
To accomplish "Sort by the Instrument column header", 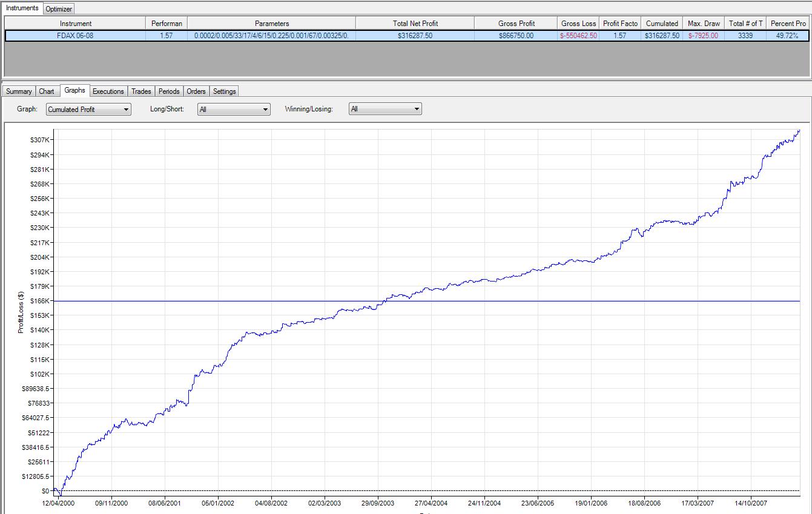I will pos(76,24).
